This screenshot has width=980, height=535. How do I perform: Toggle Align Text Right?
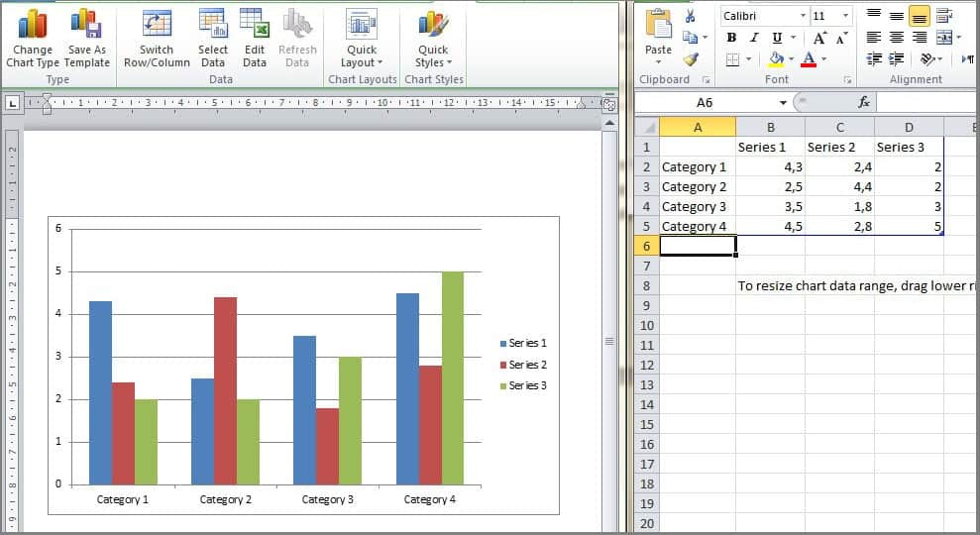tap(920, 38)
